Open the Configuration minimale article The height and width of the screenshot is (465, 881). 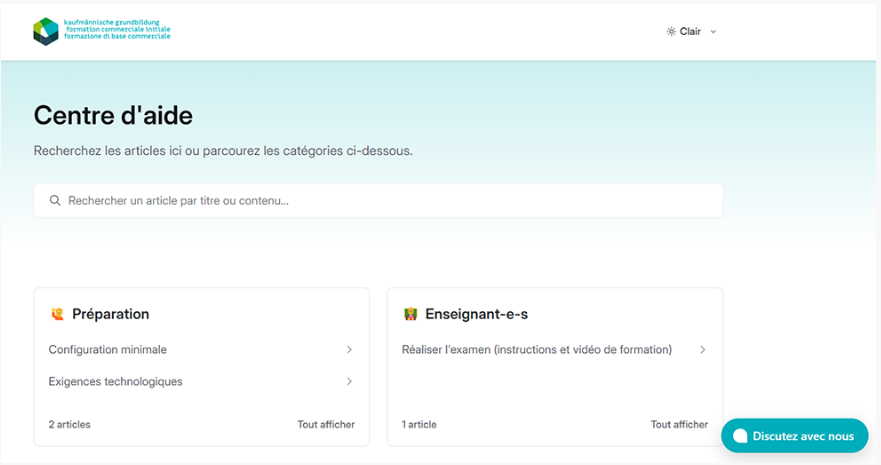pyautogui.click(x=108, y=350)
